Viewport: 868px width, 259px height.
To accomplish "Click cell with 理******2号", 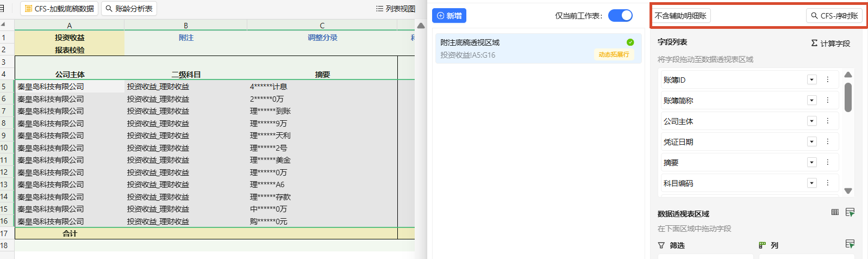I will coord(322,148).
